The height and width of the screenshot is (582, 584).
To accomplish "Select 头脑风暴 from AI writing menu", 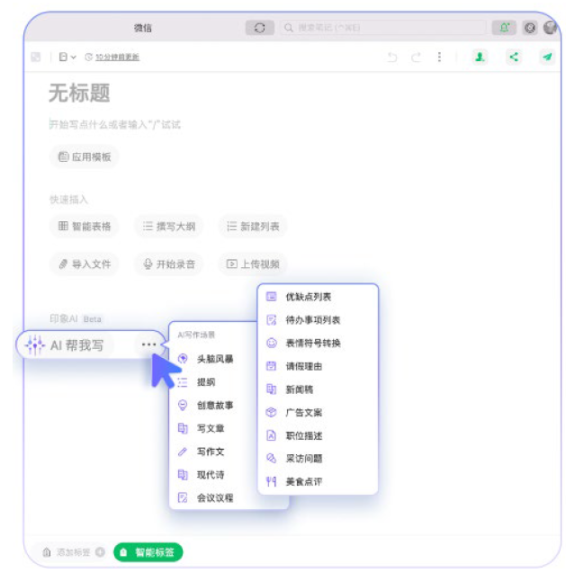I will 215,359.
